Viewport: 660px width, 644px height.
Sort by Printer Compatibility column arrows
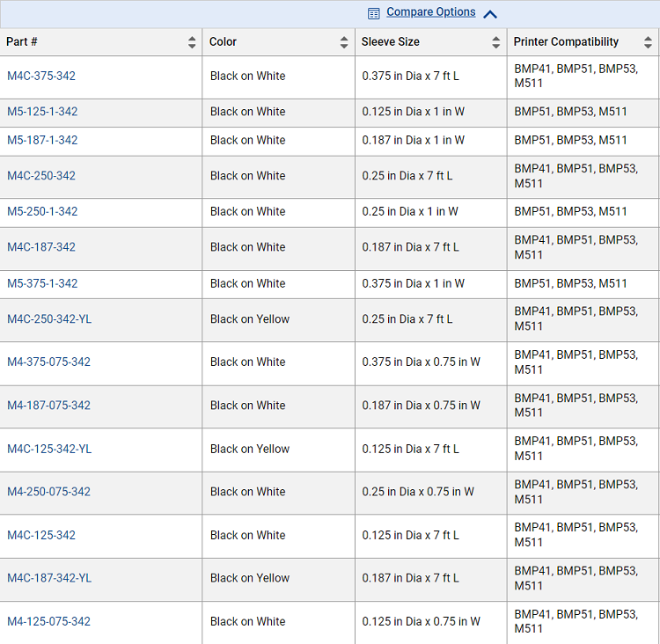[x=648, y=42]
